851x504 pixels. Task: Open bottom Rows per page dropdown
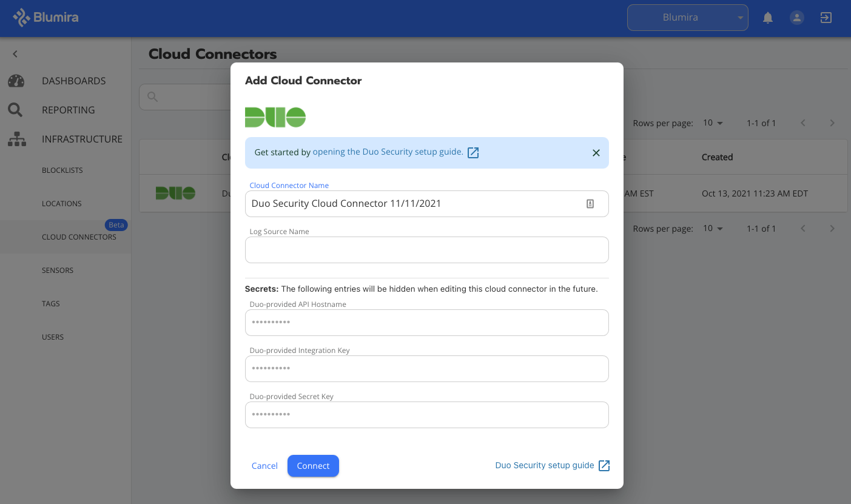coord(713,229)
